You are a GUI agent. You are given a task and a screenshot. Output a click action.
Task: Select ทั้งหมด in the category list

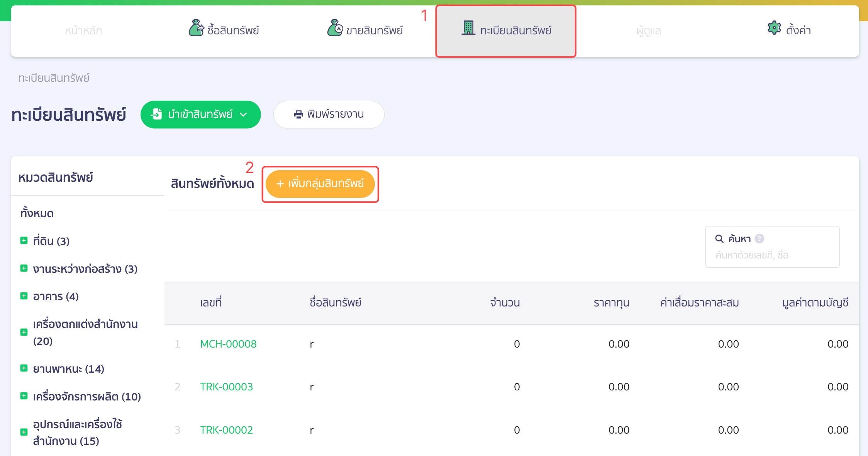[x=37, y=213]
